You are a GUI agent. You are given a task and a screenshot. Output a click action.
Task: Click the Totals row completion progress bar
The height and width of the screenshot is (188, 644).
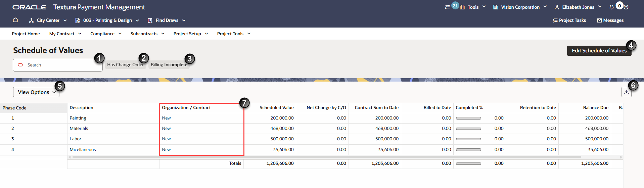point(468,163)
